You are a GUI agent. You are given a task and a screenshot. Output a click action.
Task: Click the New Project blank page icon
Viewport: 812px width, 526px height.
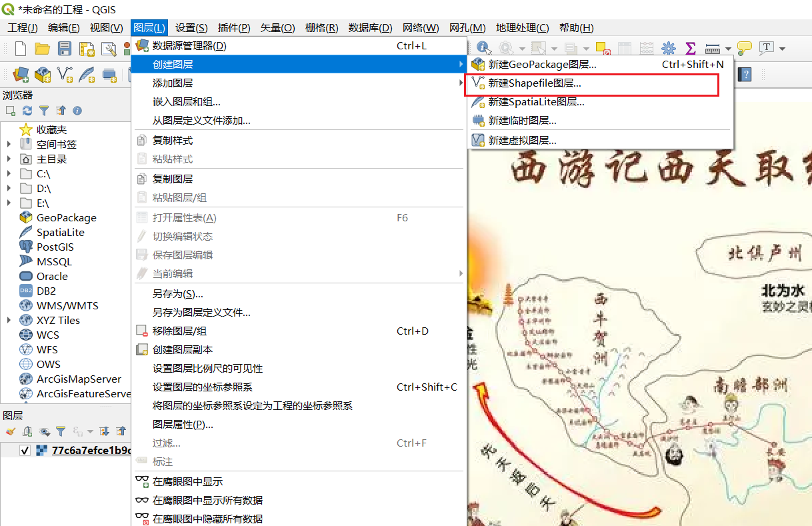(x=21, y=49)
